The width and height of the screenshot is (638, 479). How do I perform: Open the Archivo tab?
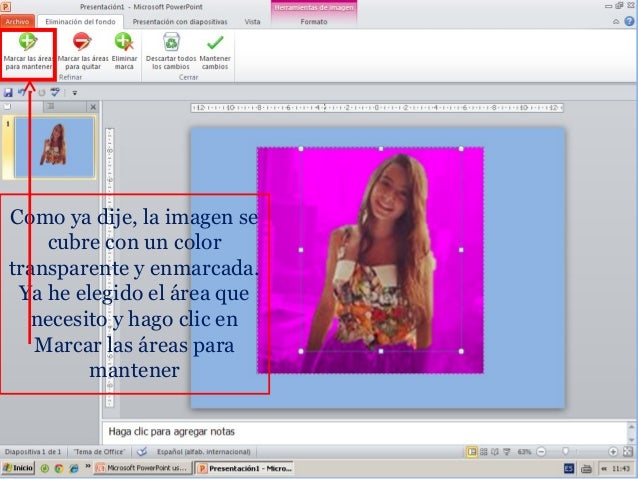(20, 21)
